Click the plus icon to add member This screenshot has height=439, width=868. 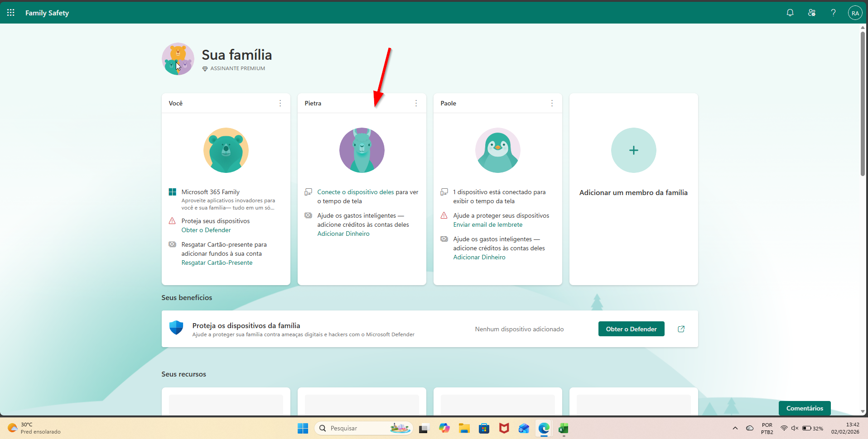(634, 150)
